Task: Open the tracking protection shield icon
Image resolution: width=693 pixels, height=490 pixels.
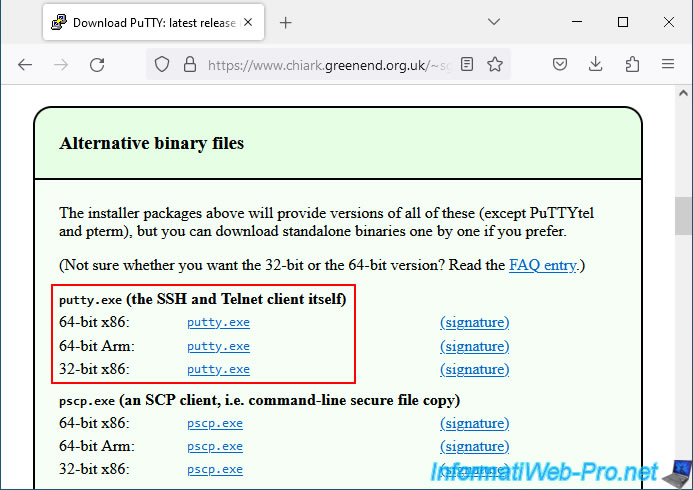Action: (162, 65)
